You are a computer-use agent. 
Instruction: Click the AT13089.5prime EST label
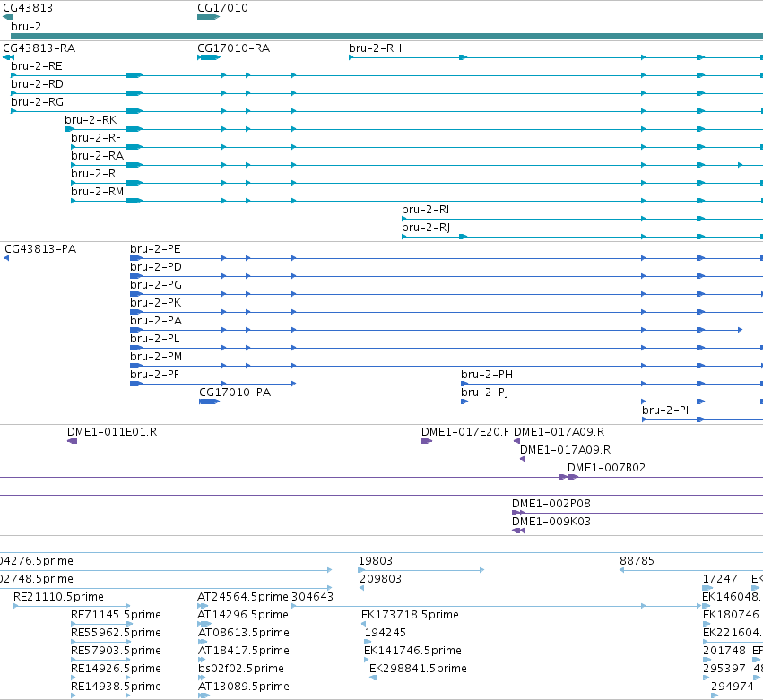click(244, 687)
